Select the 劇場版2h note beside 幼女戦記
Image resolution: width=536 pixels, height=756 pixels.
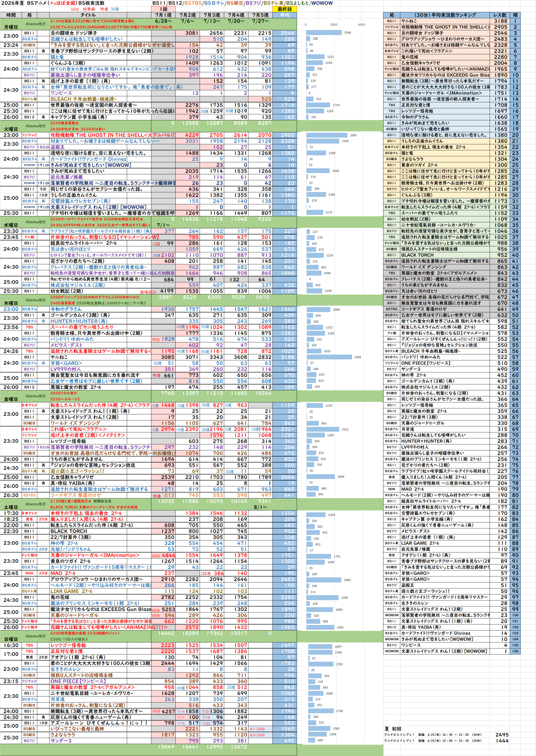(148, 292)
